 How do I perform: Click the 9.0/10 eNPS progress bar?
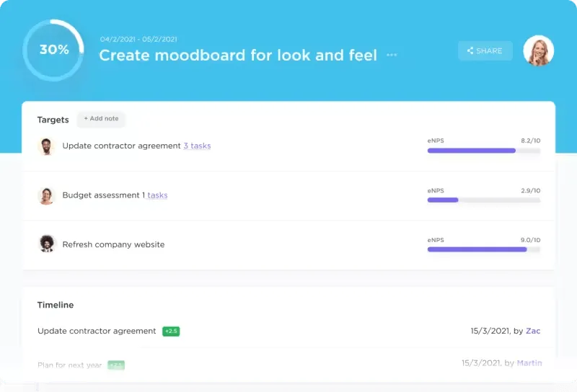pos(483,249)
